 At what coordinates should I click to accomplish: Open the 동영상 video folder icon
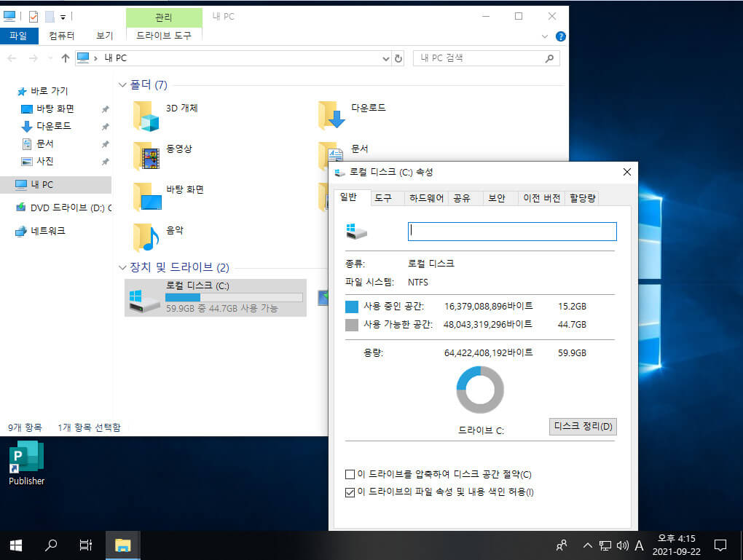click(x=146, y=156)
